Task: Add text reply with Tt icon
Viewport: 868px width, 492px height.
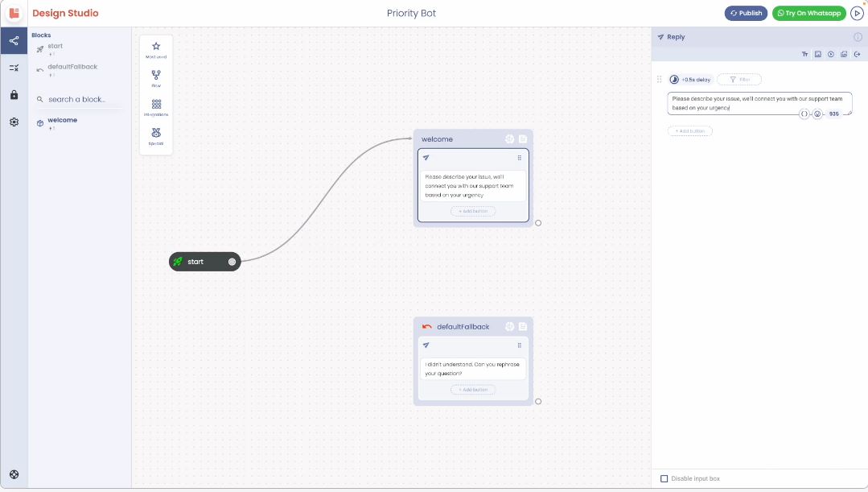Action: click(x=805, y=54)
